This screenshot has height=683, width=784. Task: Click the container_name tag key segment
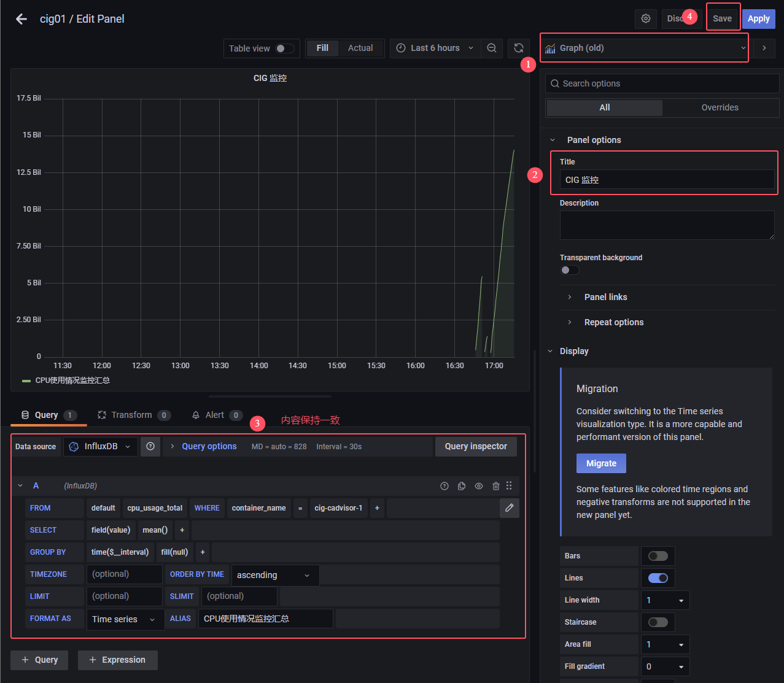tap(258, 508)
